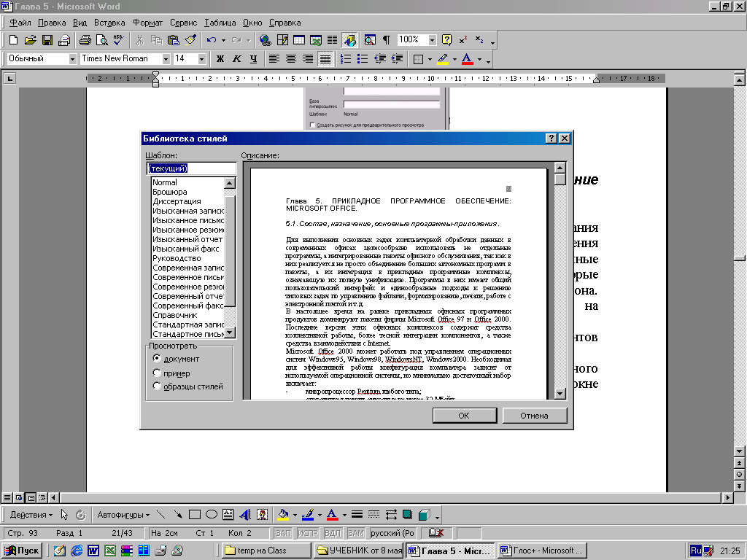Open the style dropdown showing Обычный

(72, 58)
